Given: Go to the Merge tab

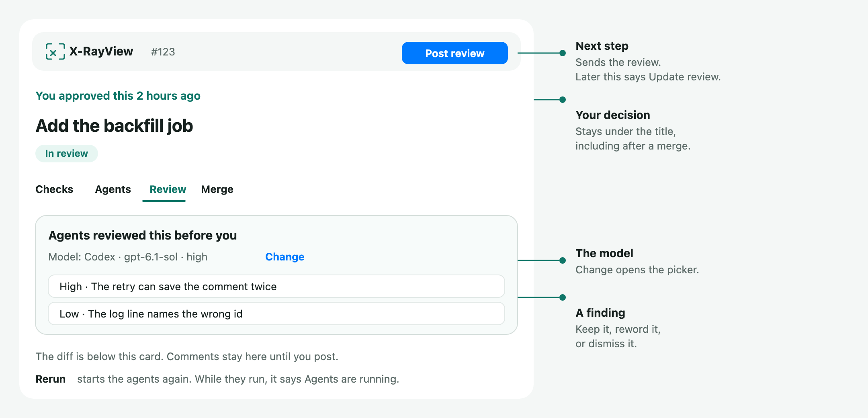Looking at the screenshot, I should (217, 189).
